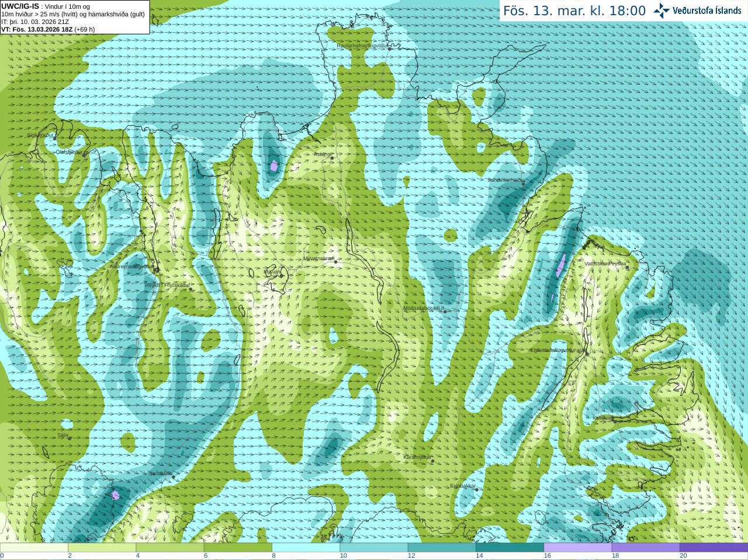The height and width of the screenshot is (560, 748).
Task: Select the Mývatnsöræfi station label
Action: [318, 258]
